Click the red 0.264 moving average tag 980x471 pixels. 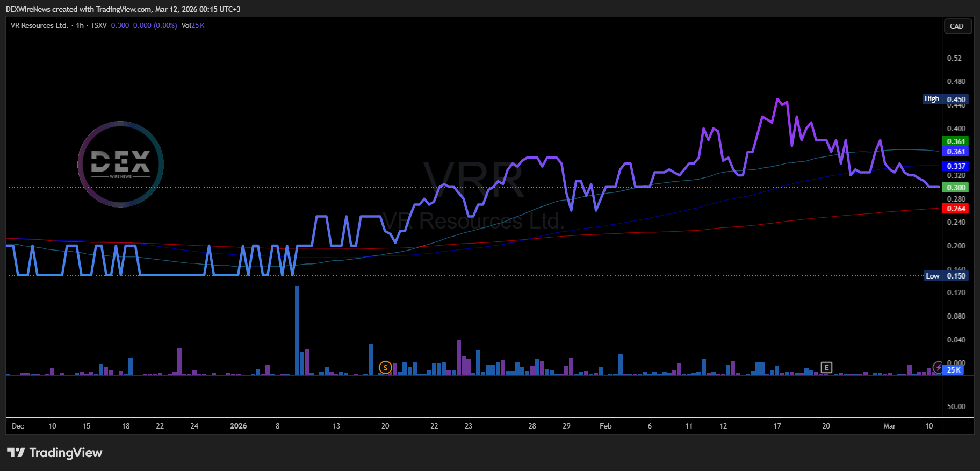(956, 209)
